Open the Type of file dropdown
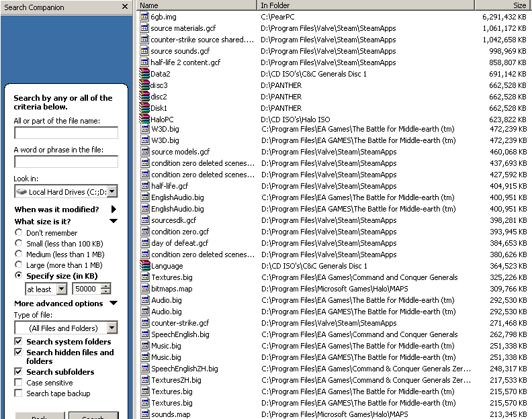 pyautogui.click(x=112, y=328)
